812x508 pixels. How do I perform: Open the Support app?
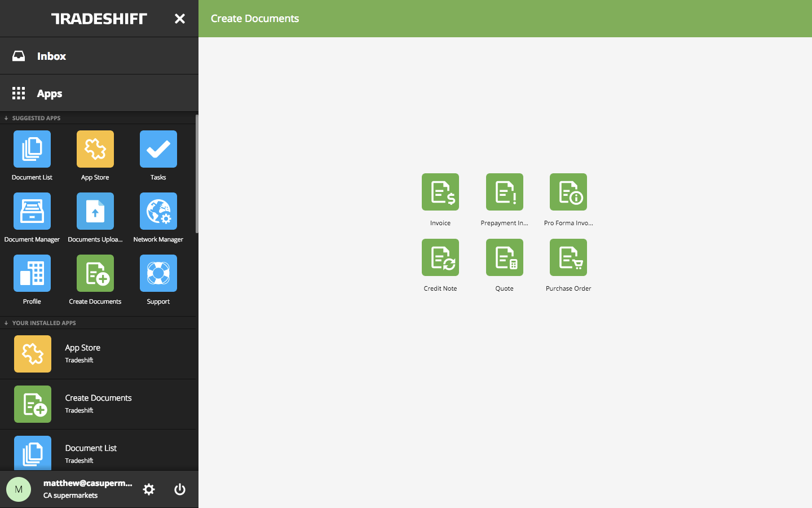[x=158, y=274]
